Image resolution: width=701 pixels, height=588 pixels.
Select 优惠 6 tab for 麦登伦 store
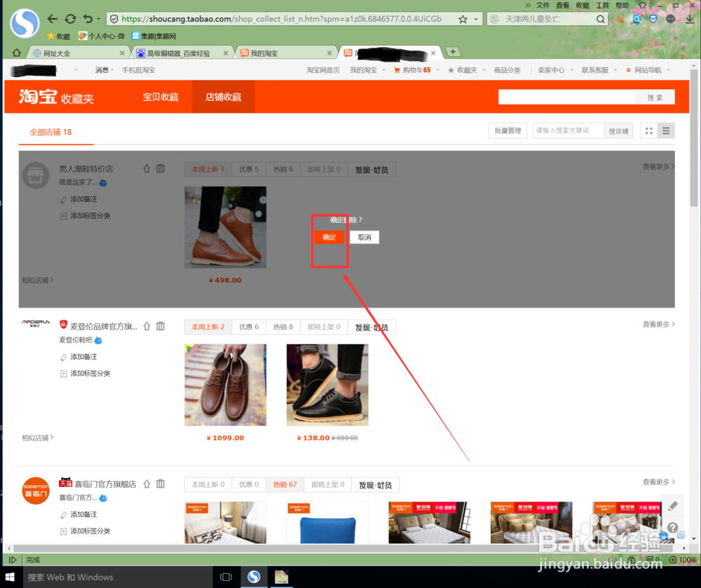pos(249,327)
